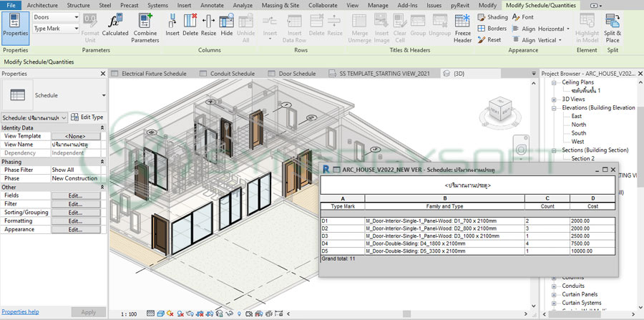Collapse the Other properties section
644x320 pixels.
(x=103, y=187)
